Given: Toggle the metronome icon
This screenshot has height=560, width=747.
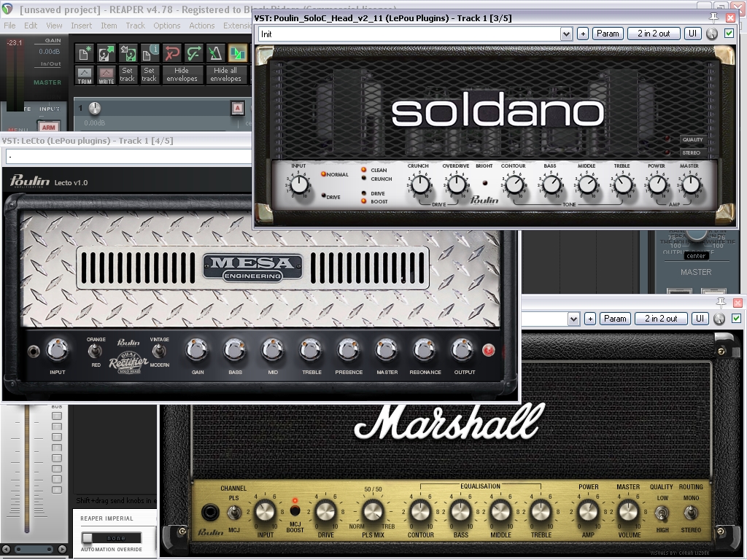Looking at the screenshot, I should (x=215, y=53).
